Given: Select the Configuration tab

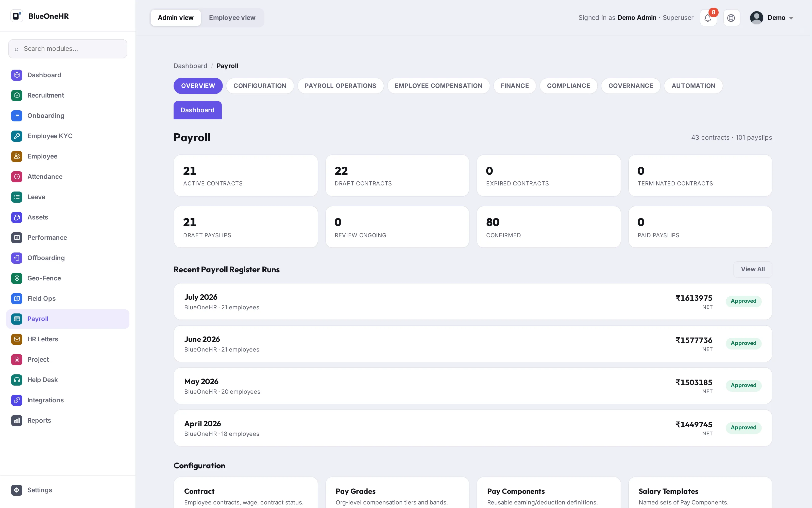Looking at the screenshot, I should coord(260,86).
